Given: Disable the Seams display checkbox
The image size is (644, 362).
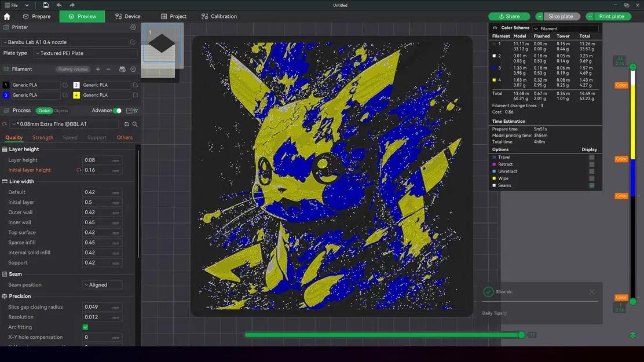Looking at the screenshot, I should [592, 185].
